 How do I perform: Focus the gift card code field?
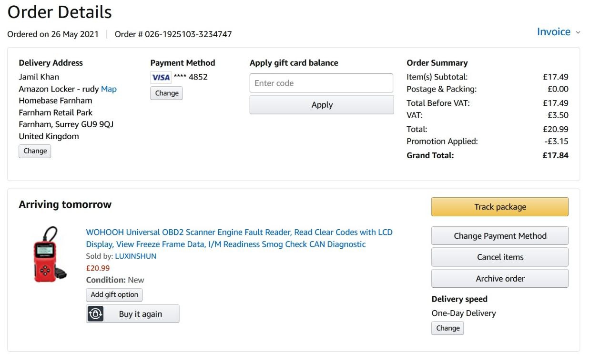click(x=321, y=83)
